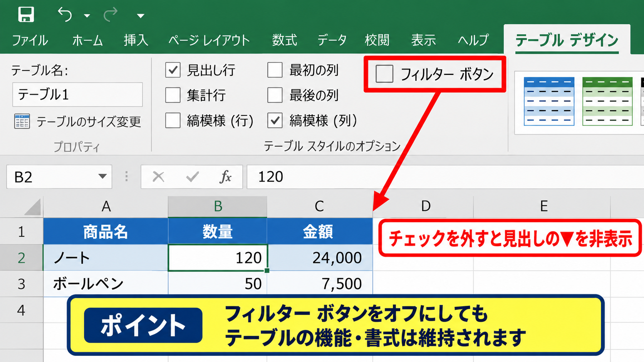Viewport: 644px width, 362px height.
Task: Click the テーブルのサイズ変更 button label
Action: pyautogui.click(x=89, y=122)
